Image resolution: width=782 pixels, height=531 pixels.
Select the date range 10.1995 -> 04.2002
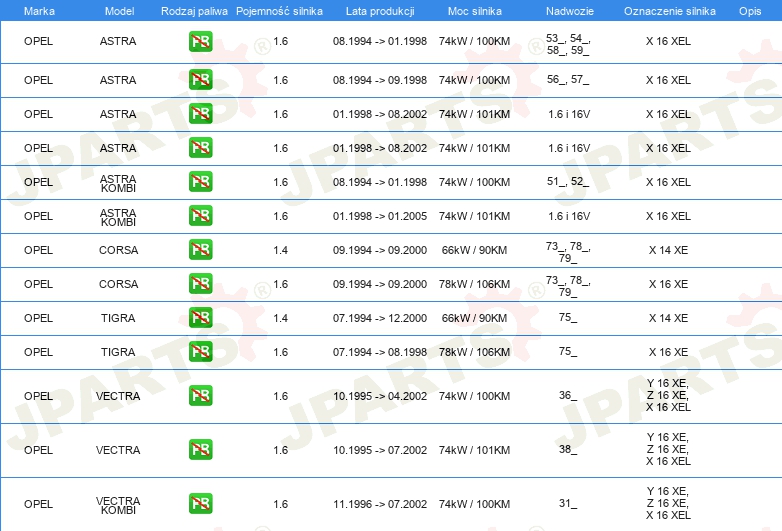(x=380, y=396)
